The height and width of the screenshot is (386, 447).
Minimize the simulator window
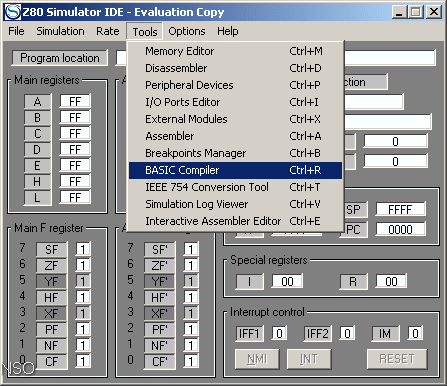click(x=399, y=12)
